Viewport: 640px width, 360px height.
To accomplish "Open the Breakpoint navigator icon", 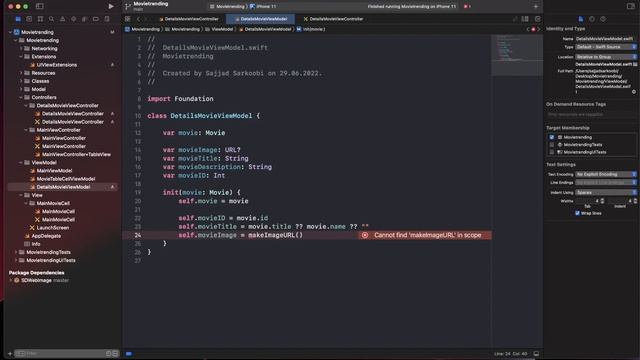I will click(96, 19).
